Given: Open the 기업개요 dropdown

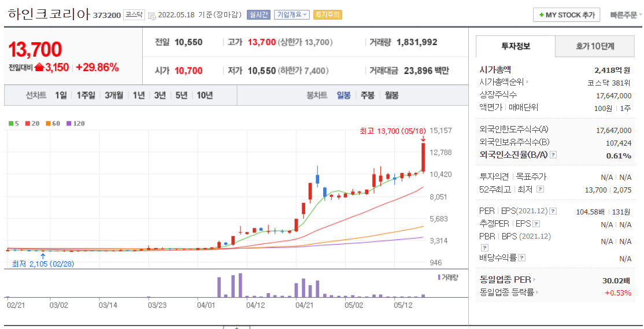Looking at the screenshot, I should 292,15.
